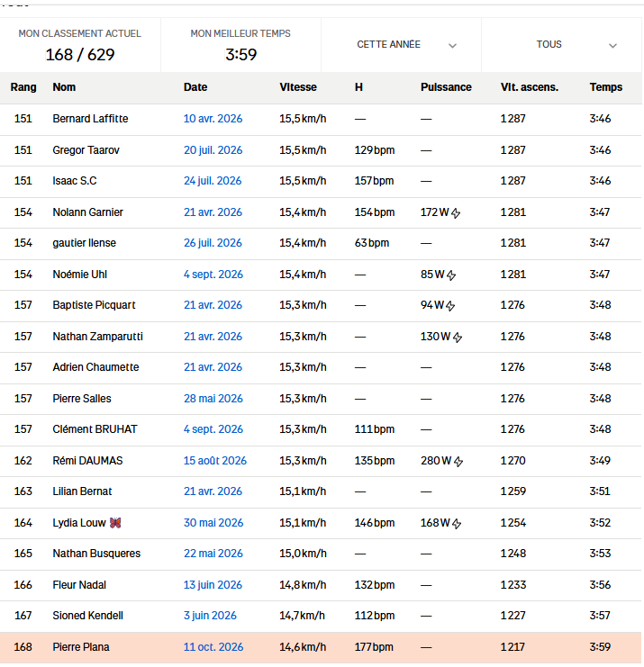Open Noémie Uhl's 4 sept. 2026 effort
This screenshot has width=644, height=667.
tap(213, 275)
